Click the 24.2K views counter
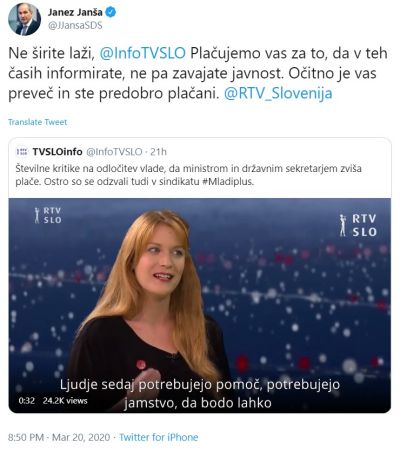This screenshot has width=400, height=450. tap(65, 401)
